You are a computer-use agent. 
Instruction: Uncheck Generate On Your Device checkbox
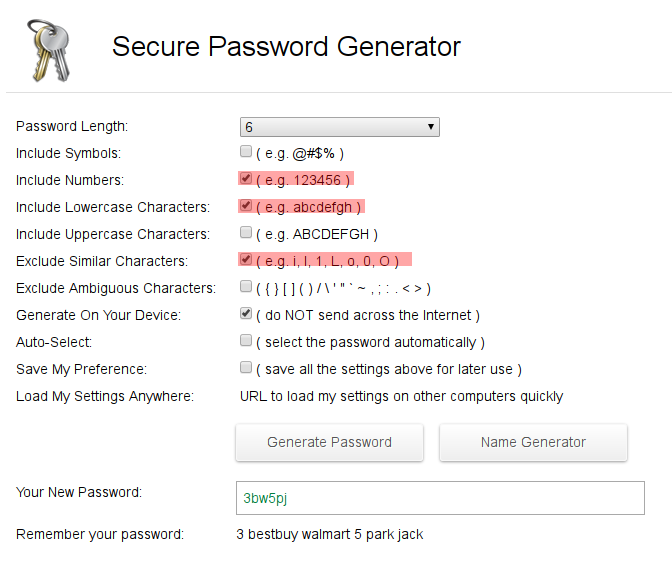246,313
